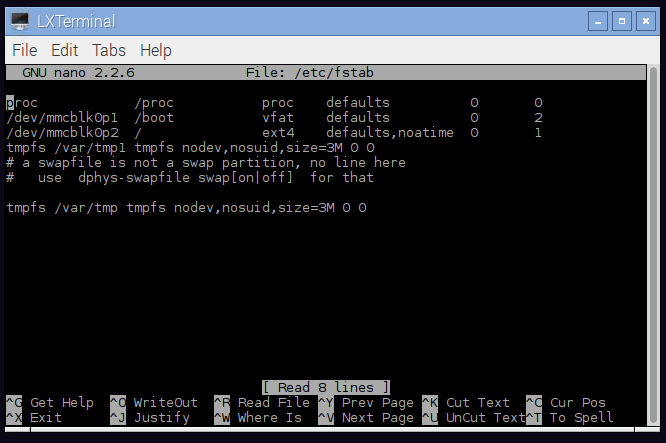Click the ^K Cut Text shortcut

click(466, 402)
